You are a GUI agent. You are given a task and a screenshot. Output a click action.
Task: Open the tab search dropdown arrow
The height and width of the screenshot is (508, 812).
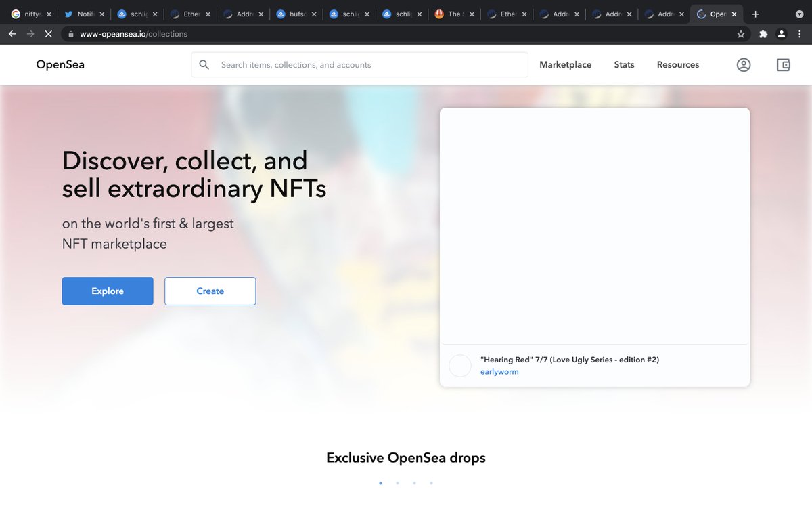799,14
